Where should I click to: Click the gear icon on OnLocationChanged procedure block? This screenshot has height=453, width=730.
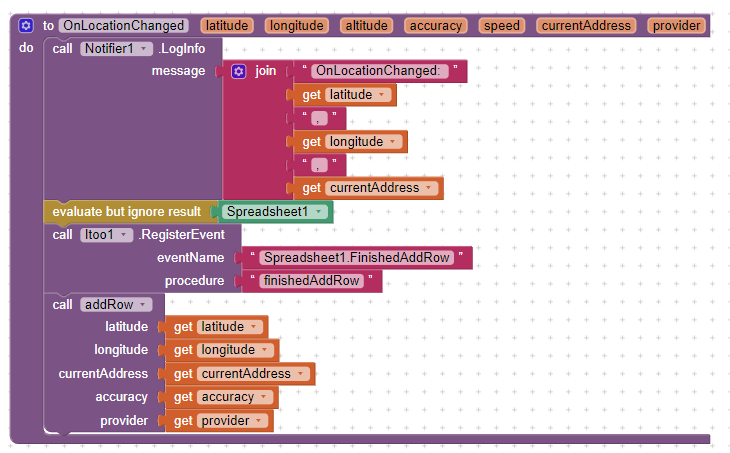coord(26,26)
